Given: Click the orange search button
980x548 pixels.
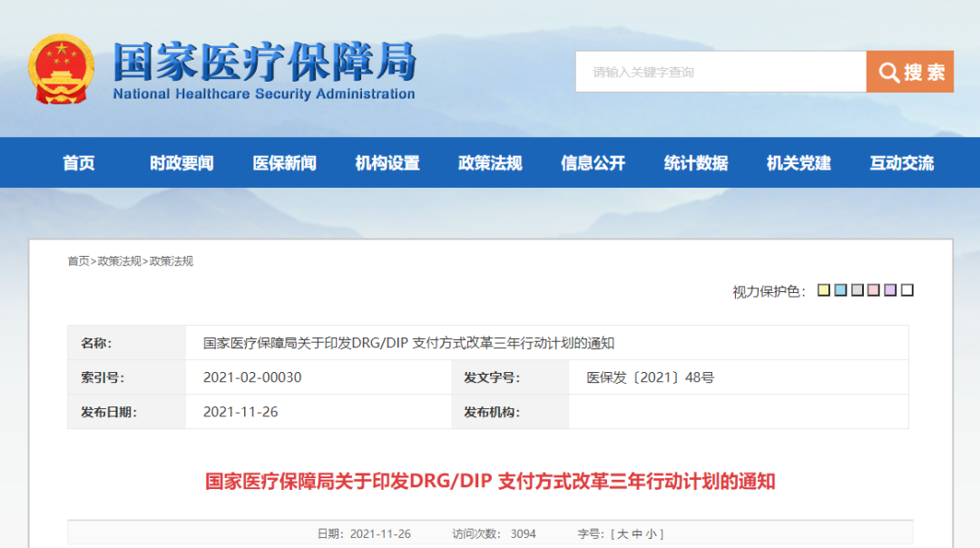Looking at the screenshot, I should [x=909, y=72].
